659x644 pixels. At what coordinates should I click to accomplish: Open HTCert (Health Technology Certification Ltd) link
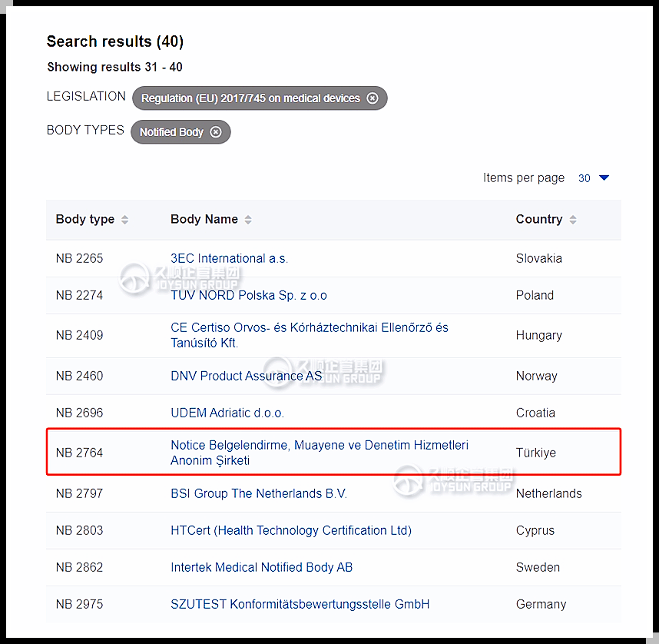coord(291,530)
